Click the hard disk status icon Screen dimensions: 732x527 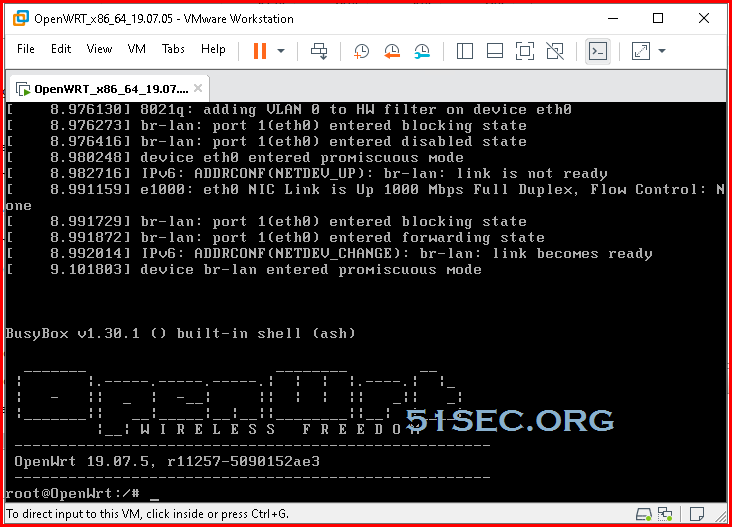644,514
